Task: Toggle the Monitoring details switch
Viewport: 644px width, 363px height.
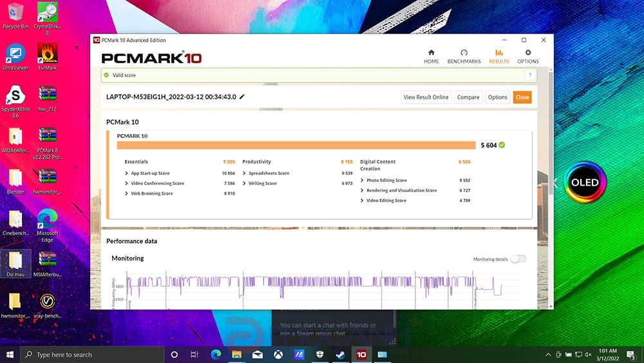Action: (518, 259)
